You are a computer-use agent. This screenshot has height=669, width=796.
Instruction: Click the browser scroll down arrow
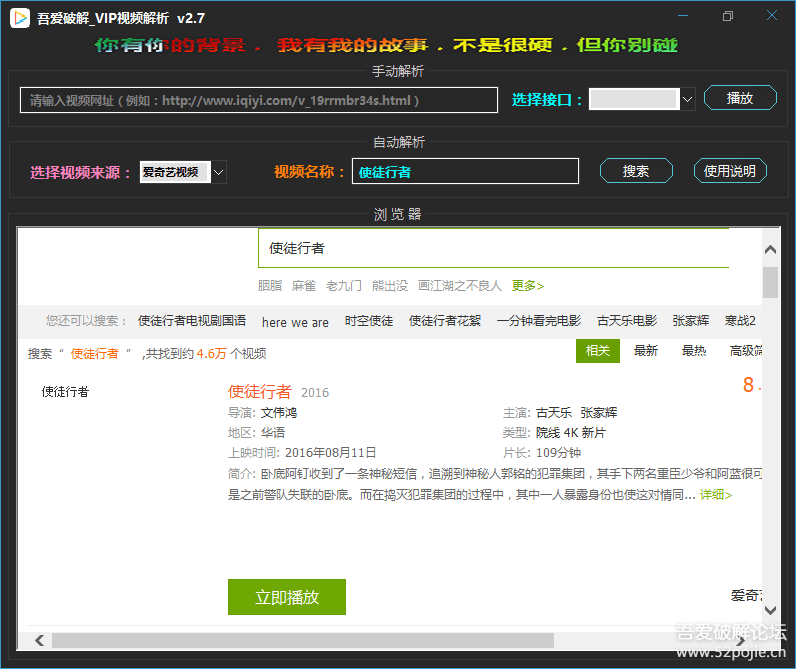(x=770, y=610)
